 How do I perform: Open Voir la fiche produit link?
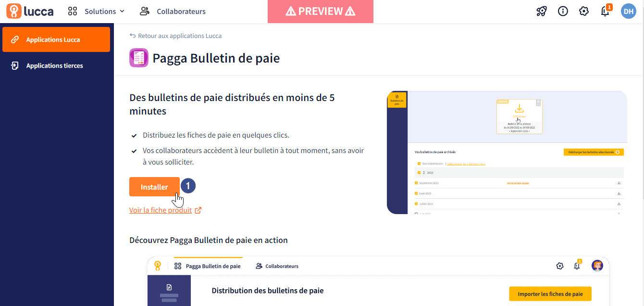pyautogui.click(x=161, y=210)
